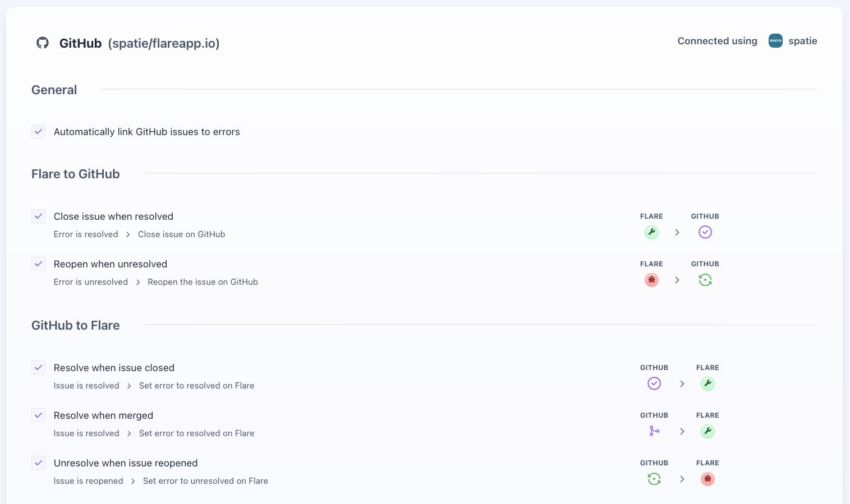Click the GitHub octocat logo icon
850x504 pixels.
click(x=43, y=43)
